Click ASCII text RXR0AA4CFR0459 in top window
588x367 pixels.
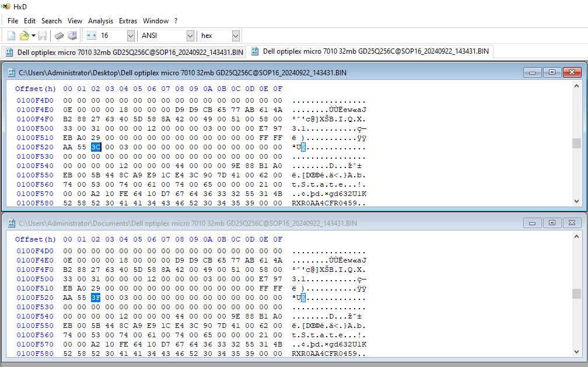pyautogui.click(x=324, y=204)
